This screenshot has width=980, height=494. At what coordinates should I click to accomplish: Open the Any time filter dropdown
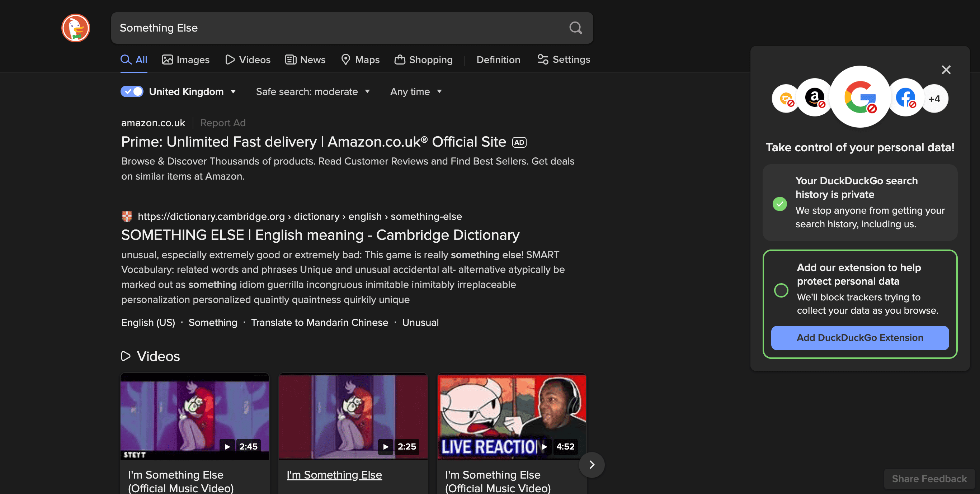pyautogui.click(x=416, y=92)
